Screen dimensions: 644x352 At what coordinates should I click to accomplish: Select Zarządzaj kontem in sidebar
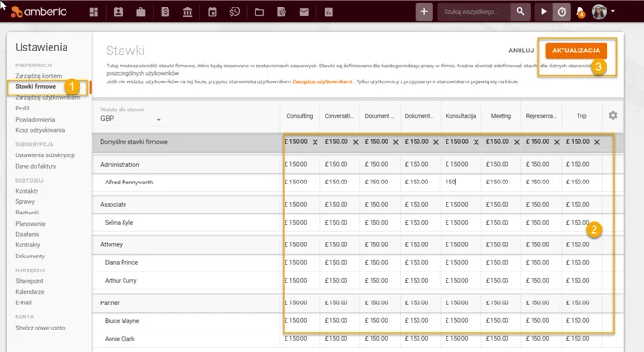(38, 76)
